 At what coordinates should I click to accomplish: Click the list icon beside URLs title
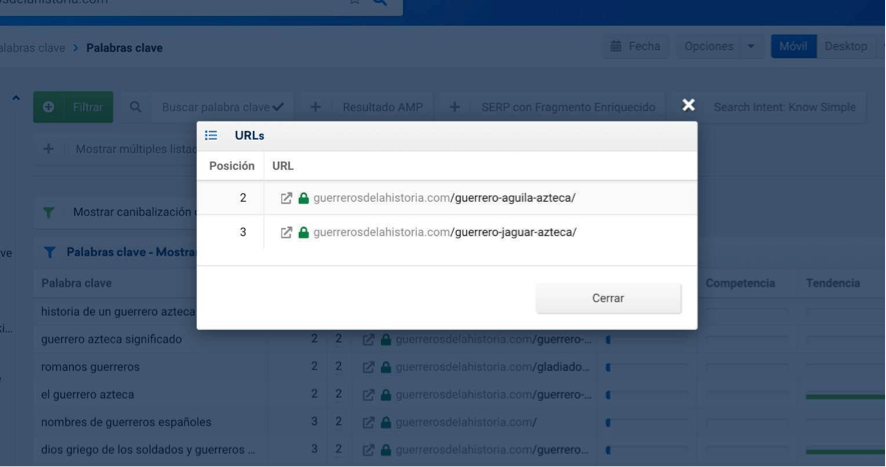point(211,135)
